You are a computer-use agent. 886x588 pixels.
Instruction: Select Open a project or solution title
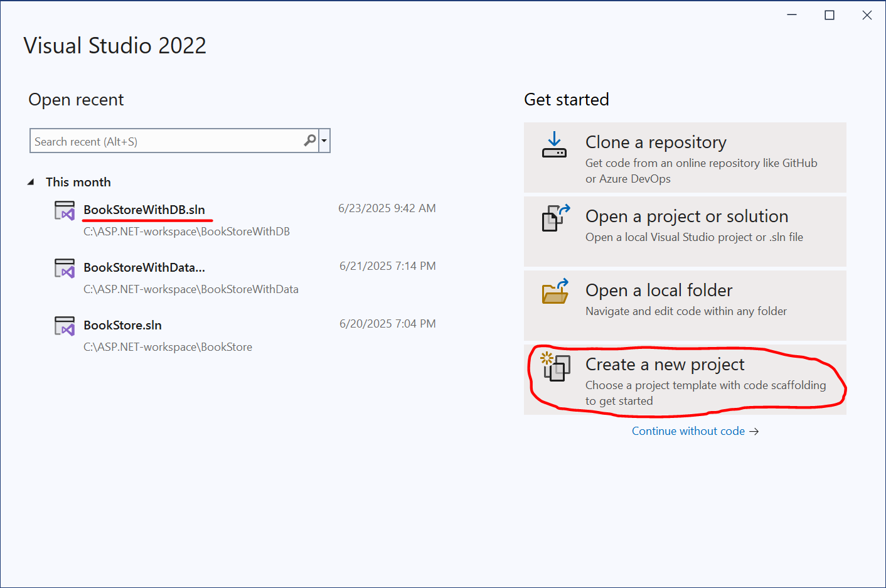(x=686, y=216)
